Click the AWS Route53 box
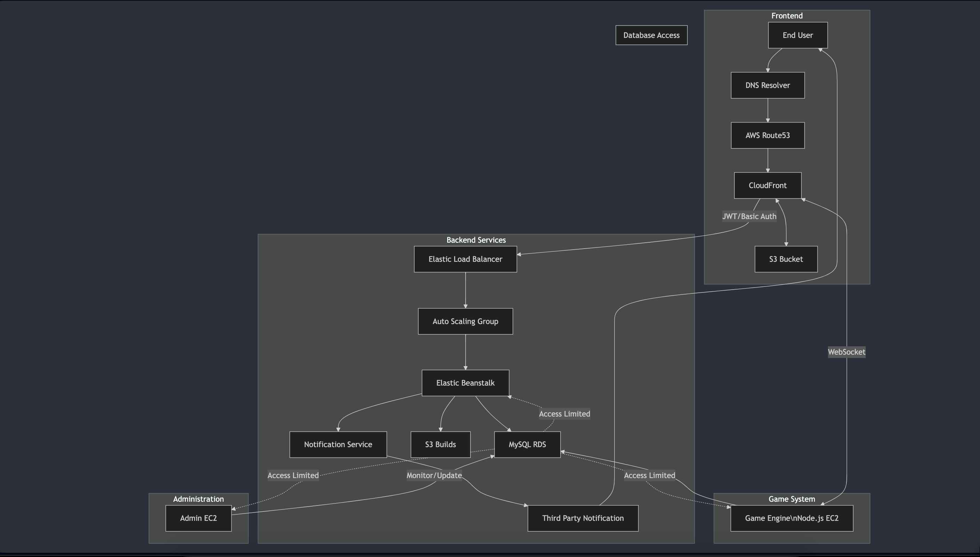Viewport: 980px width, 557px height. pyautogui.click(x=767, y=135)
